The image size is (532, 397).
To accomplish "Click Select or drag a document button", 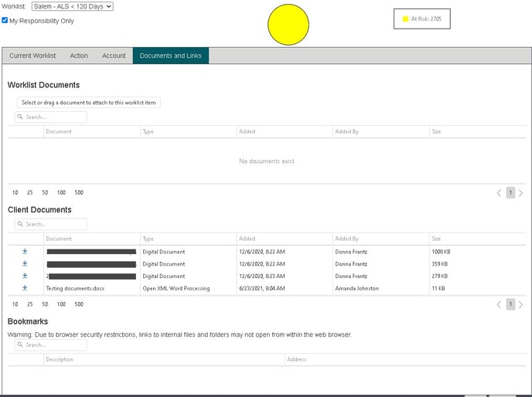I will (89, 102).
